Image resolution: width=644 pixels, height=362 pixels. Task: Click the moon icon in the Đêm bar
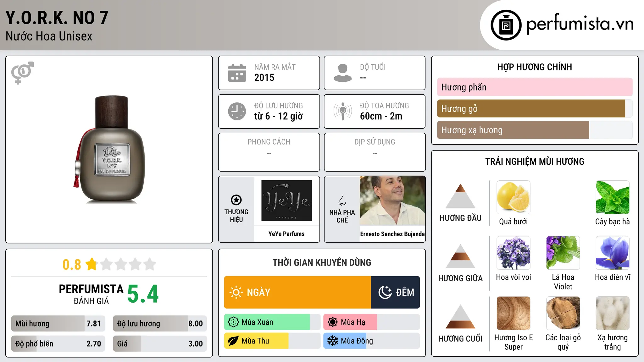tap(385, 292)
